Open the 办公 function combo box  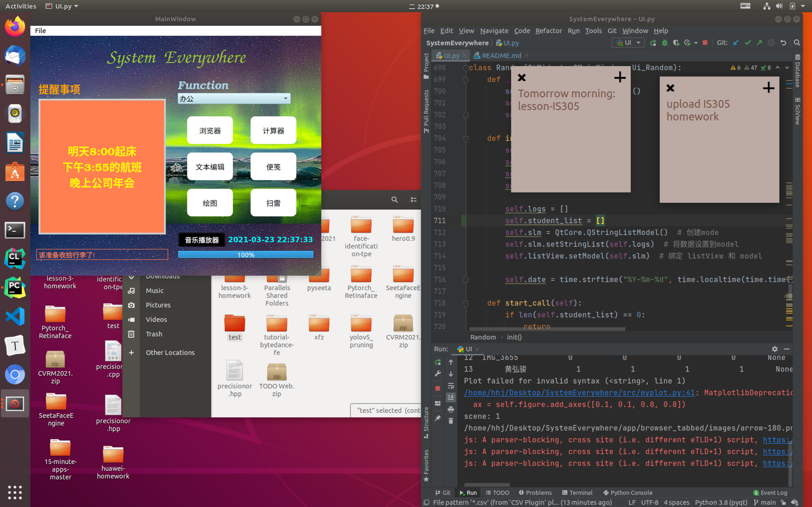point(234,99)
